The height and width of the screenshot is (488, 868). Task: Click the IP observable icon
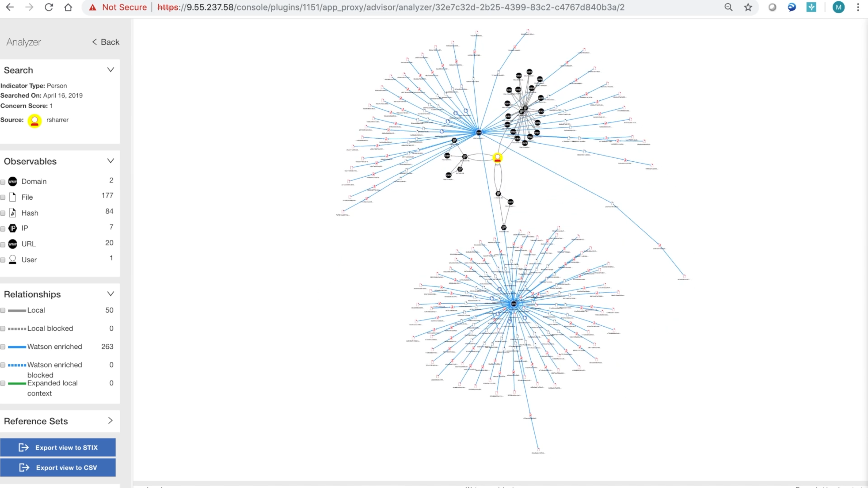[x=13, y=228]
